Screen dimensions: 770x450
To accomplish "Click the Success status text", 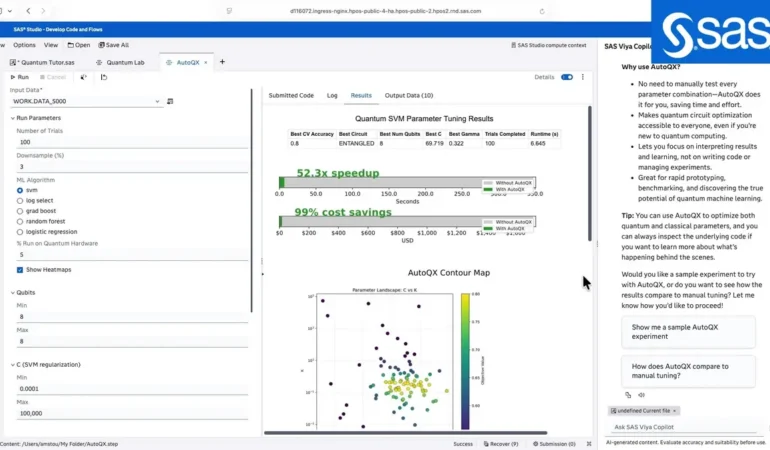I will (463, 444).
